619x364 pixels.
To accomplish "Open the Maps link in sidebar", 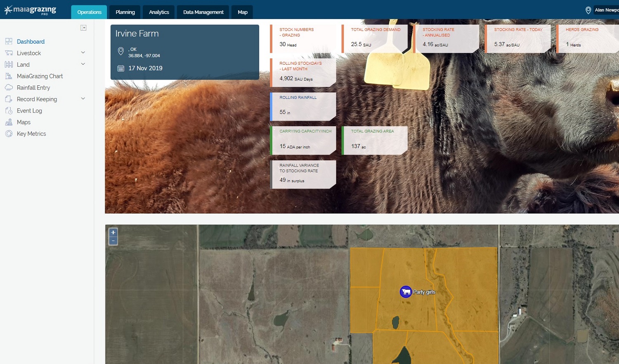I will tap(24, 122).
